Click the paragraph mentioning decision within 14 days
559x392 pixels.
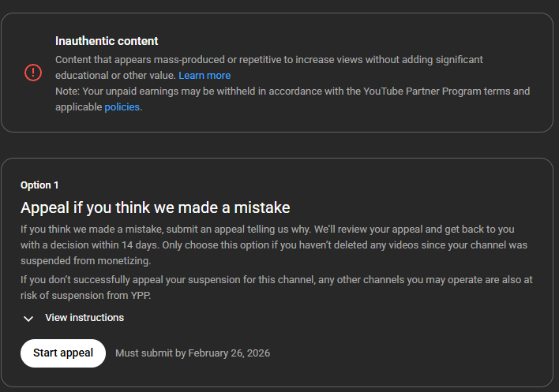click(x=274, y=245)
